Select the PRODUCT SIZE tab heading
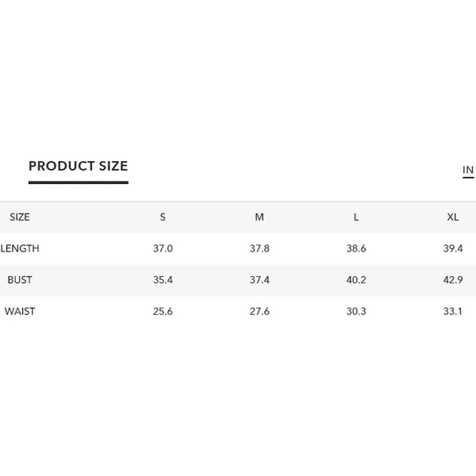The image size is (476, 476). tap(79, 166)
